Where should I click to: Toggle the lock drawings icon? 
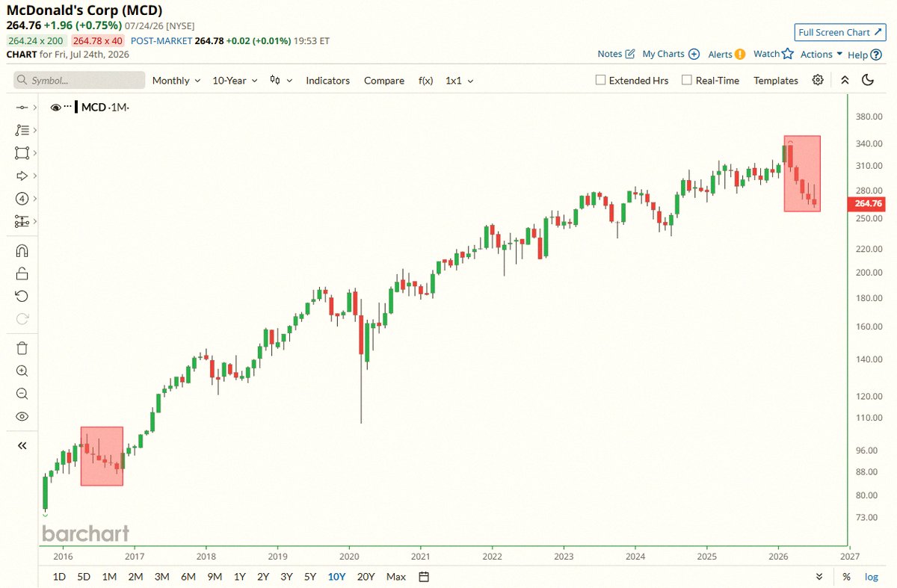pyautogui.click(x=22, y=273)
